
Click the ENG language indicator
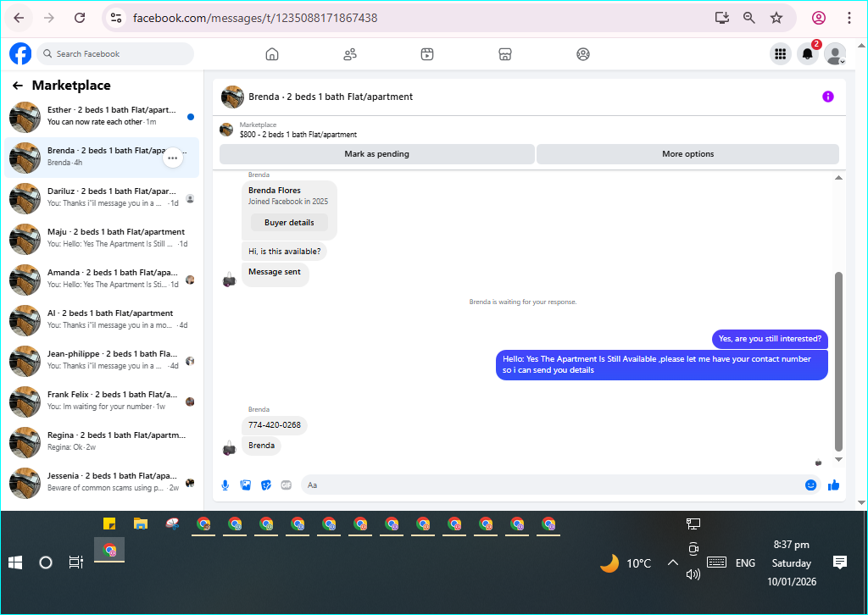(x=745, y=563)
